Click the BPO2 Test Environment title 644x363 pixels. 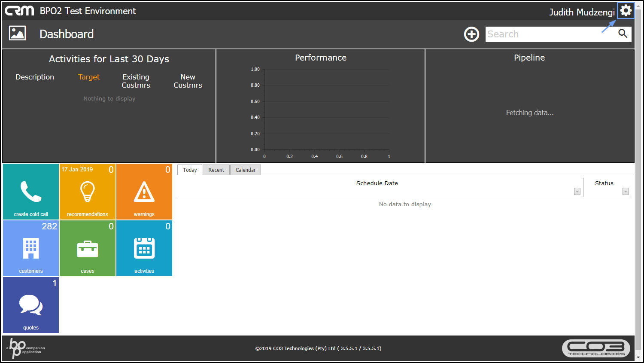(88, 11)
